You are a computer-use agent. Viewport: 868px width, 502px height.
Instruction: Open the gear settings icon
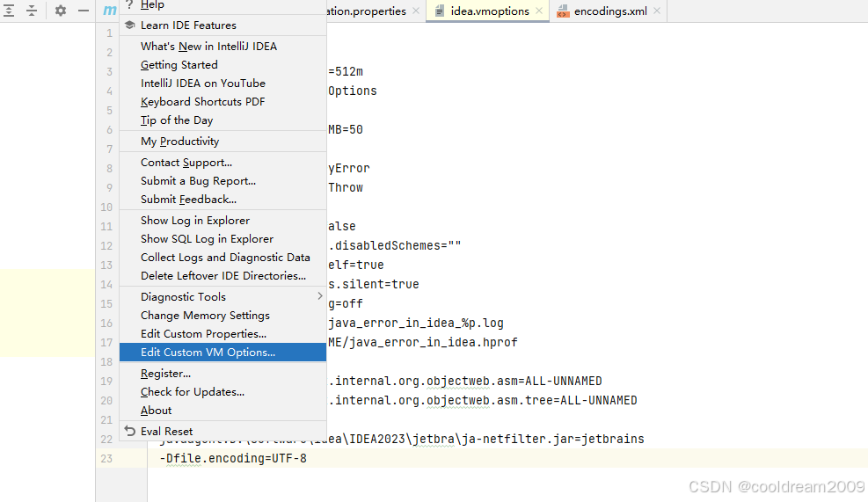pos(61,11)
